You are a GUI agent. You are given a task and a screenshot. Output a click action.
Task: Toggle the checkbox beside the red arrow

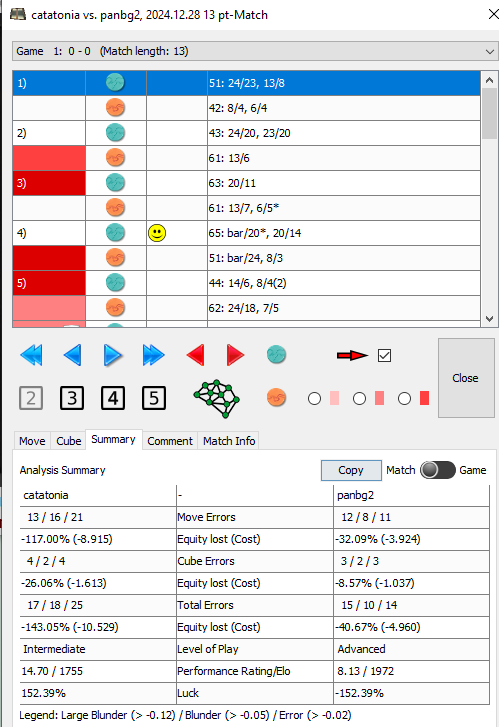coord(384,356)
